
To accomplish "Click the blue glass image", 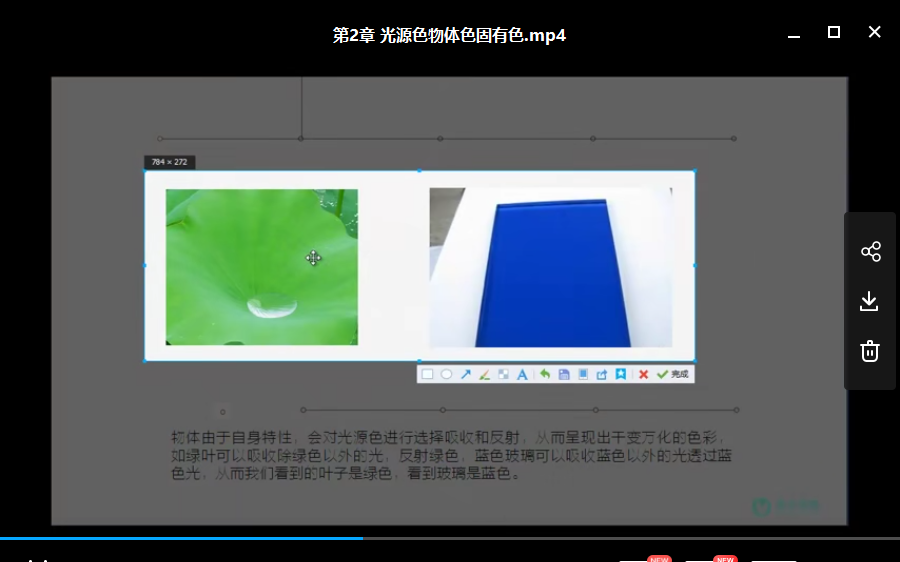I will [551, 268].
